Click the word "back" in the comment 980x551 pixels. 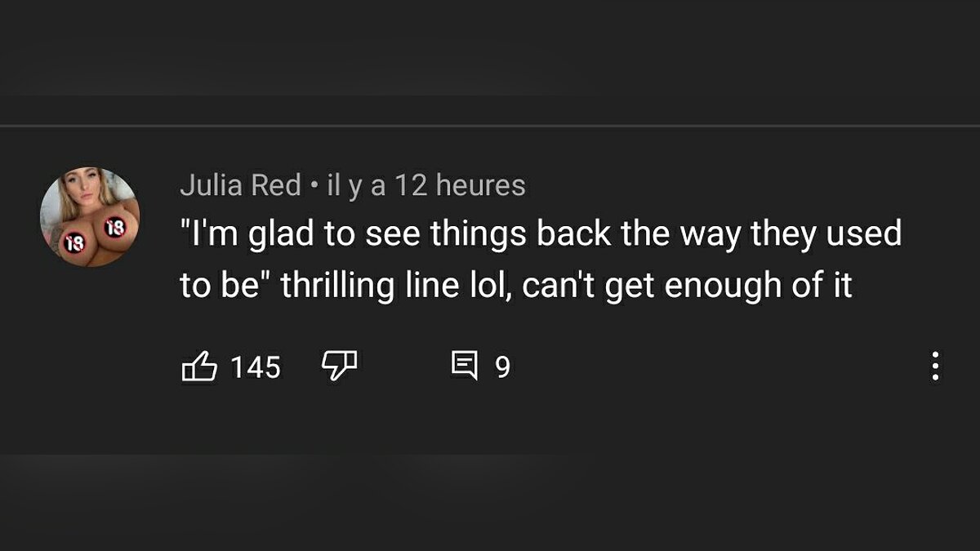pyautogui.click(x=574, y=235)
